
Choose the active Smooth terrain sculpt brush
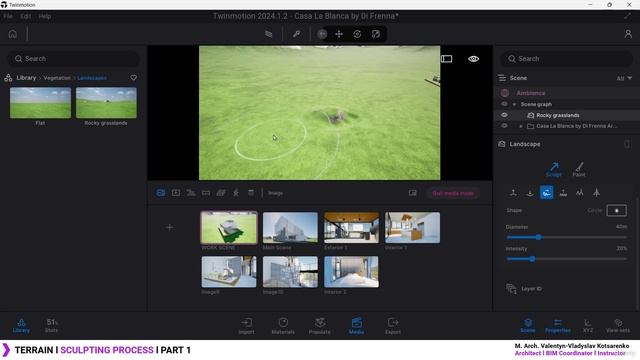pyautogui.click(x=547, y=192)
